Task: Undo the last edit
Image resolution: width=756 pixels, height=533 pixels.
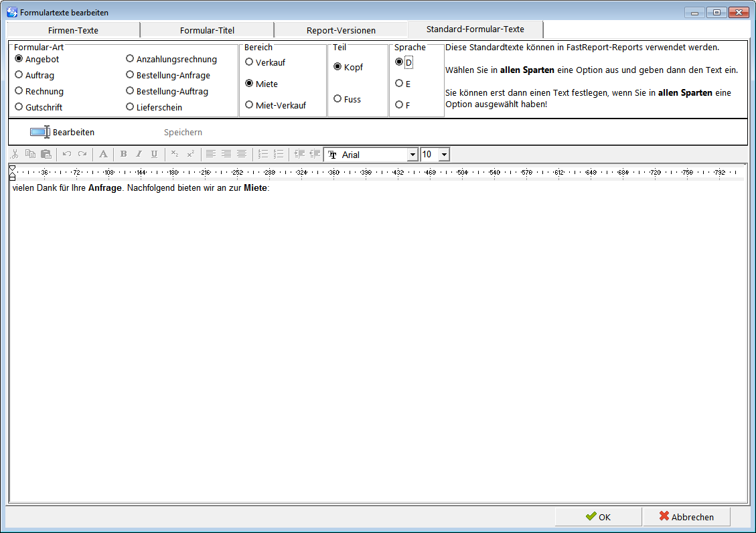Action: [x=67, y=154]
